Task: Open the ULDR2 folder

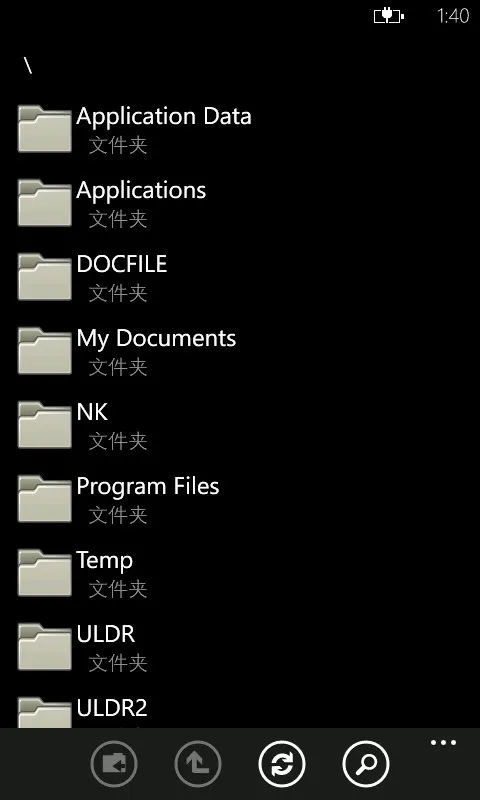Action: pyautogui.click(x=240, y=712)
